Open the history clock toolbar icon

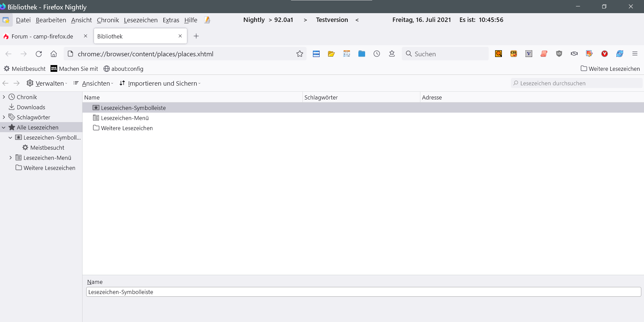click(377, 54)
